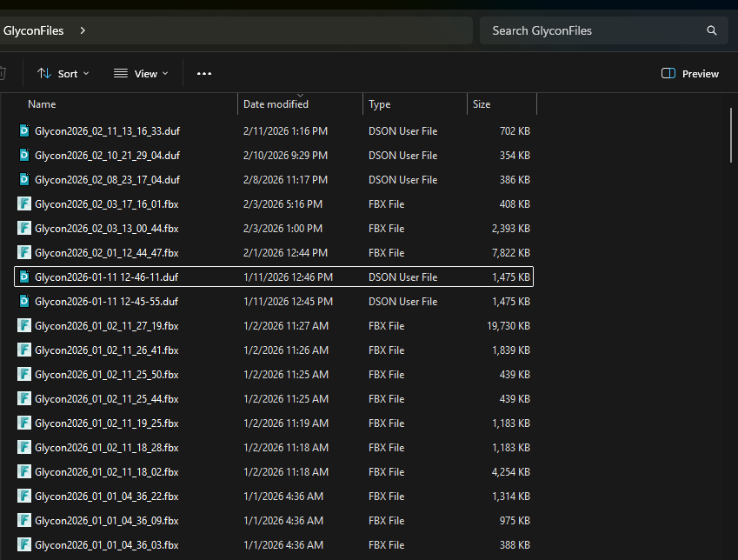Click the trash delete icon in toolbar
738x560 pixels.
(3, 74)
